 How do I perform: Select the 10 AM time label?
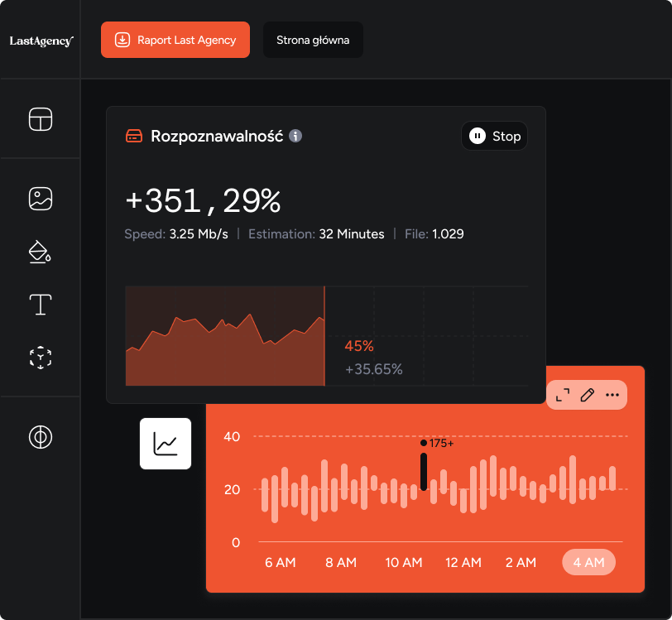pos(404,562)
